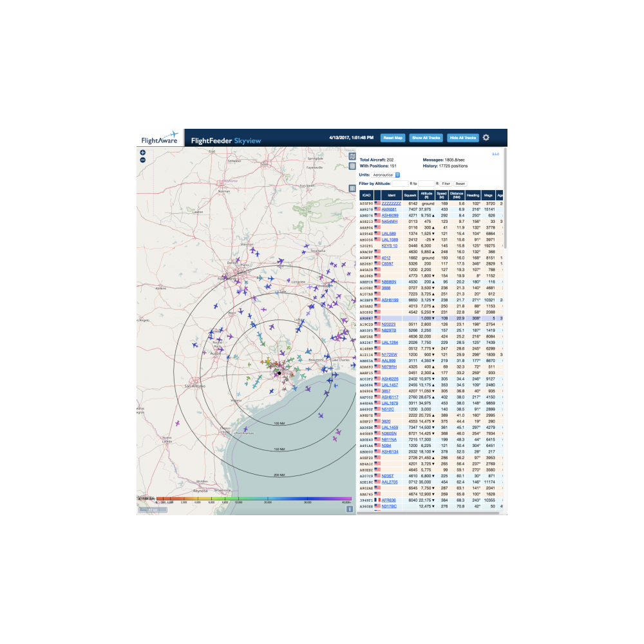Open the UAL1089 flight link
644x644 pixels.
[390, 240]
